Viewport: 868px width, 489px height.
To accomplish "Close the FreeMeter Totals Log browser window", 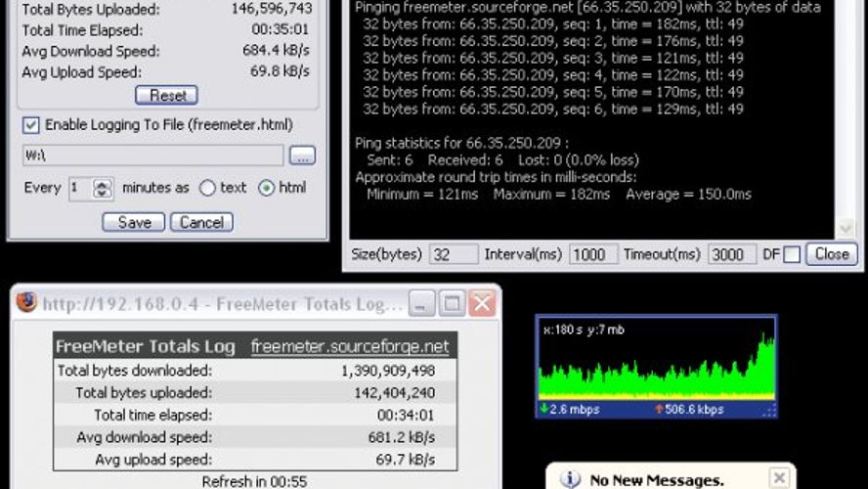I will click(x=482, y=303).
